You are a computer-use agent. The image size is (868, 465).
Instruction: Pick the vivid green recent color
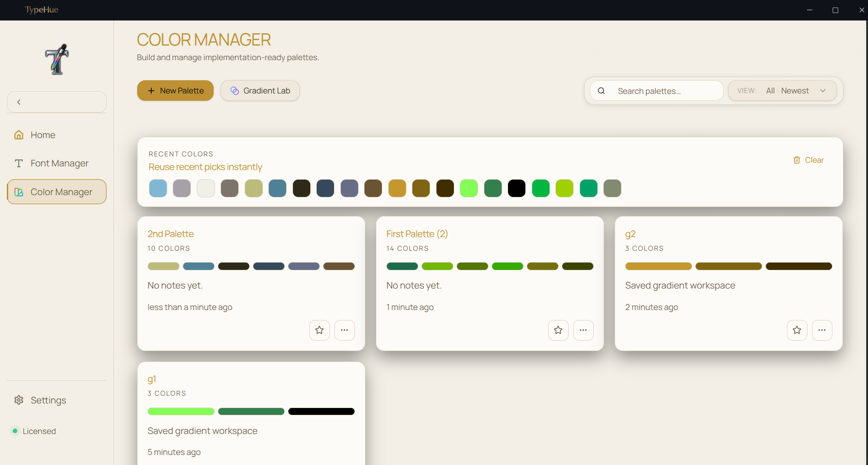pyautogui.click(x=541, y=188)
